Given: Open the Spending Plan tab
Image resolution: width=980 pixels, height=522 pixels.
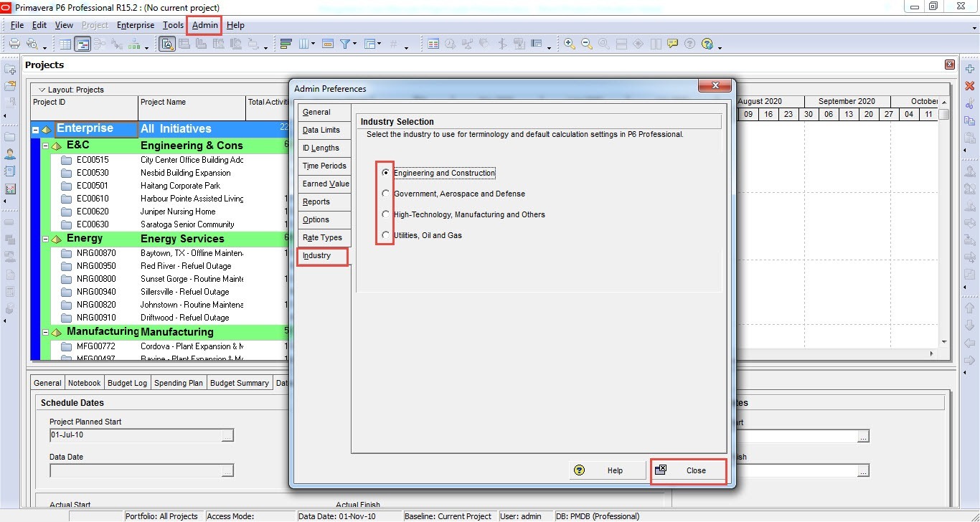Looking at the screenshot, I should point(179,383).
